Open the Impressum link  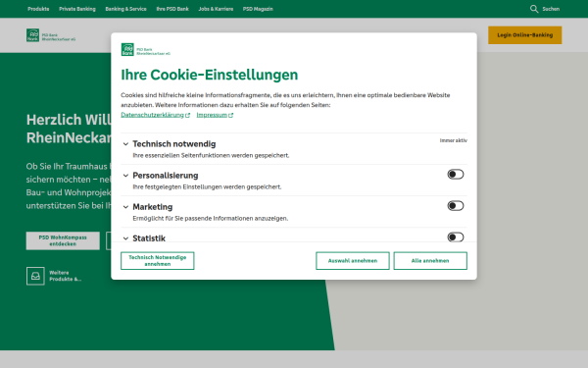click(x=212, y=115)
